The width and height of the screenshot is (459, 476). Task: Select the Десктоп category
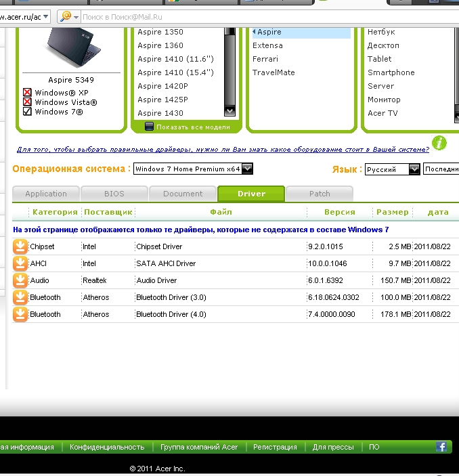tap(383, 45)
